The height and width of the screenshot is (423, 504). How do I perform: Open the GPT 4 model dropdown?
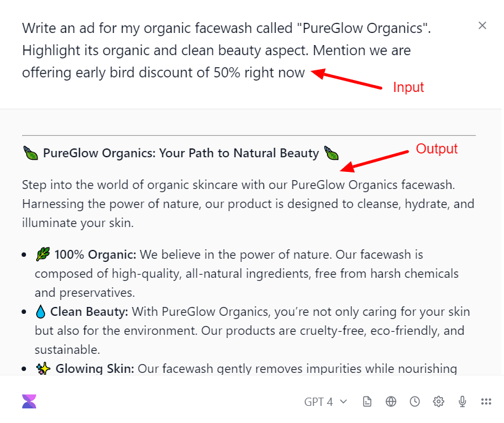click(x=326, y=401)
